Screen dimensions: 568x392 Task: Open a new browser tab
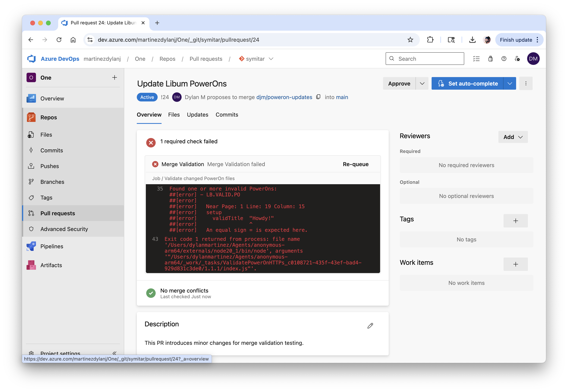[x=157, y=23]
